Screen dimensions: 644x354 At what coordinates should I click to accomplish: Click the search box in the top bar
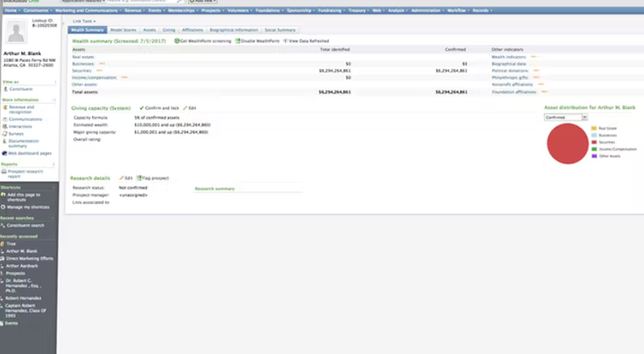(142, 1)
